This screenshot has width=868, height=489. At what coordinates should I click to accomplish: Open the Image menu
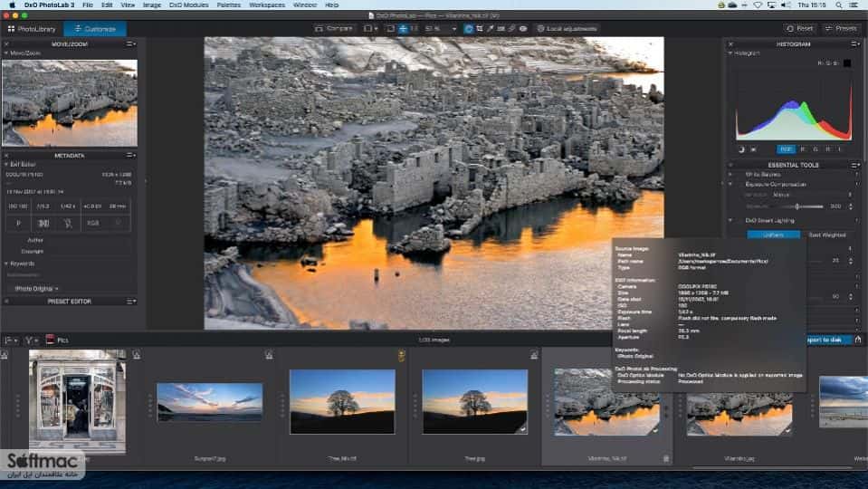pos(152,5)
